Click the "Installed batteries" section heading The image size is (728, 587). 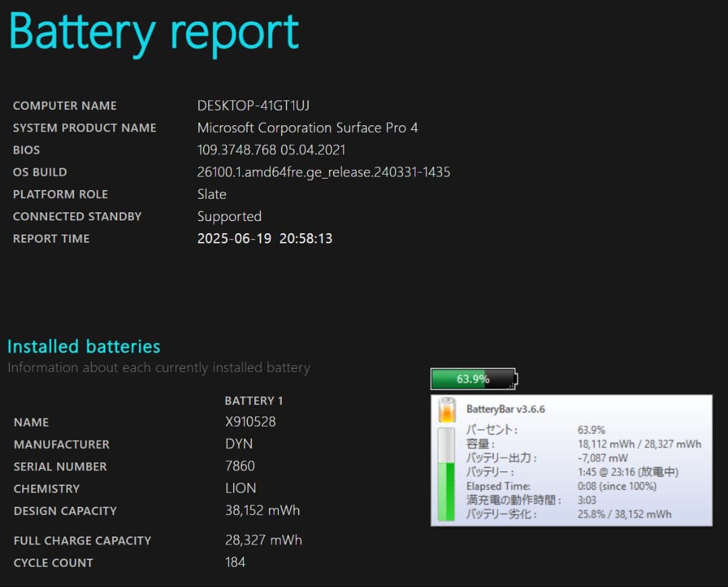point(84,346)
